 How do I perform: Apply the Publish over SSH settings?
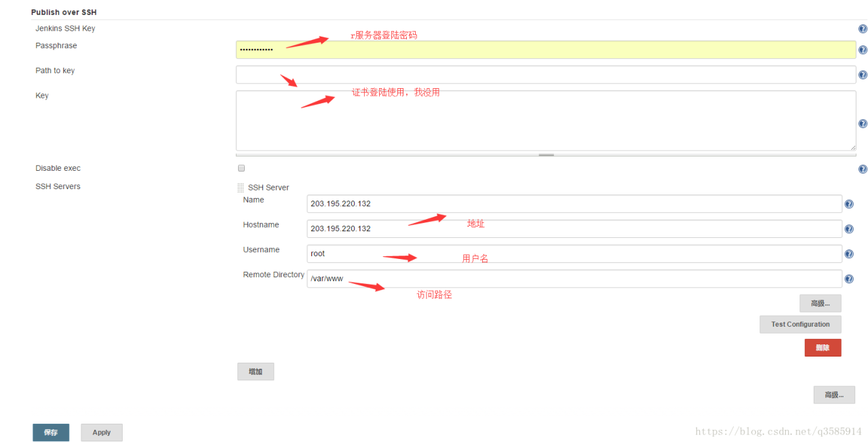[x=101, y=432]
